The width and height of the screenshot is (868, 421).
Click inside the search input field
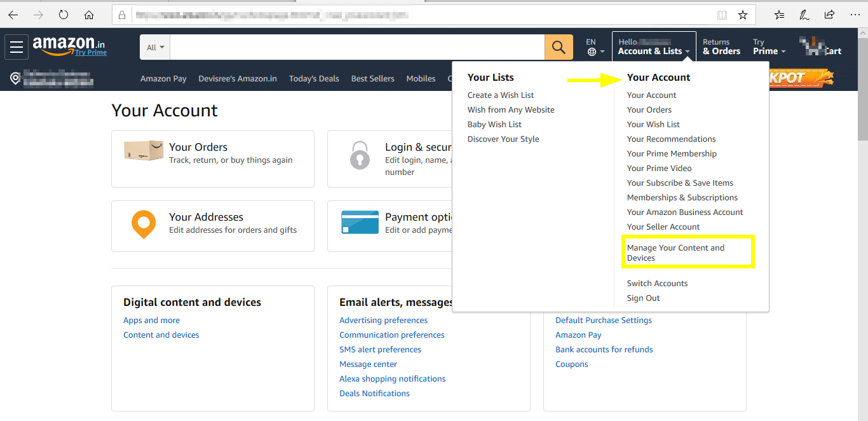tap(356, 46)
